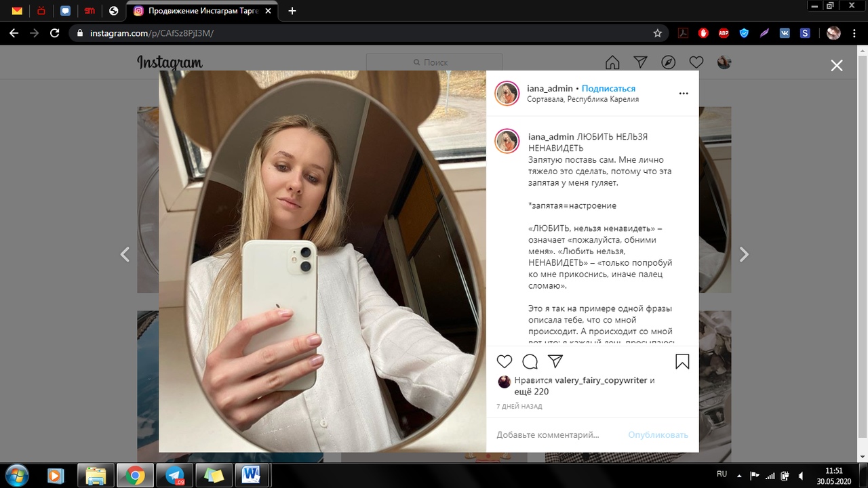Open Instagram direct messages icon
868x488 pixels.
[x=640, y=62]
